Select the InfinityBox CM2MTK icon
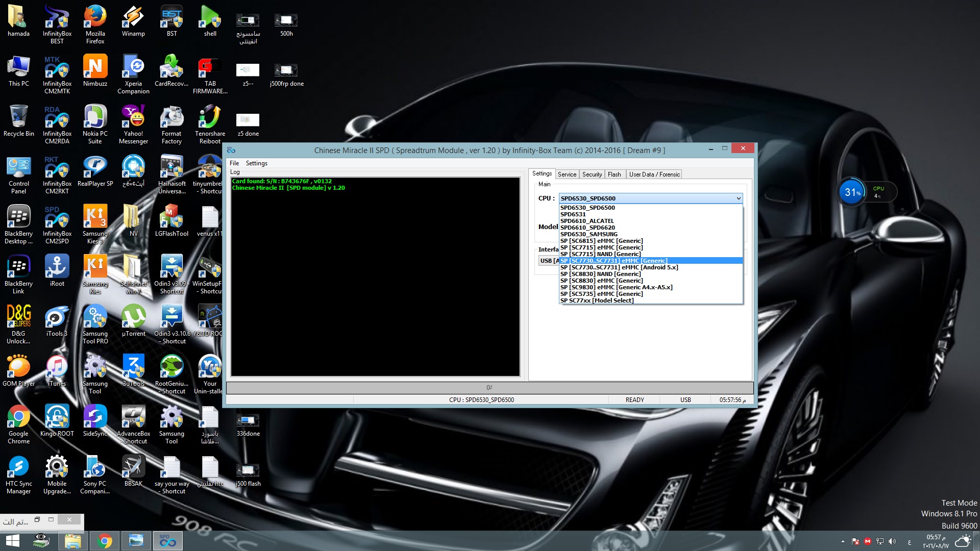 (x=57, y=74)
